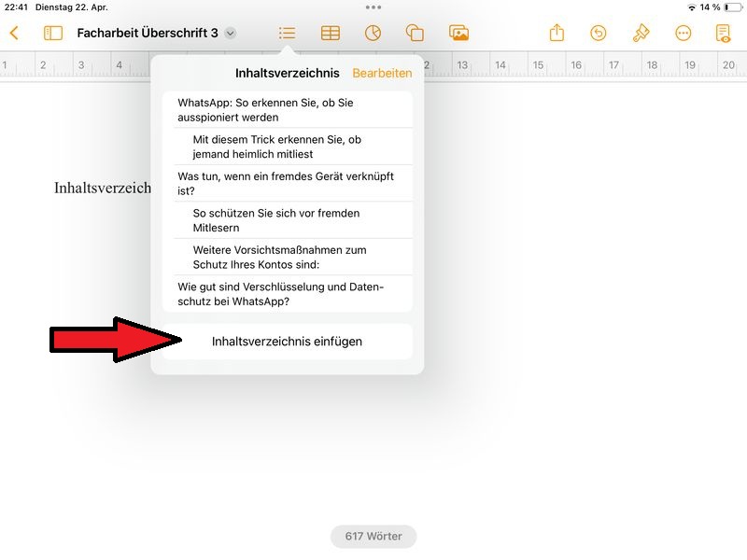Select entry 'WhatsApp: So erkennen Sie, ob Sie ausspioniert werden'

tap(288, 109)
